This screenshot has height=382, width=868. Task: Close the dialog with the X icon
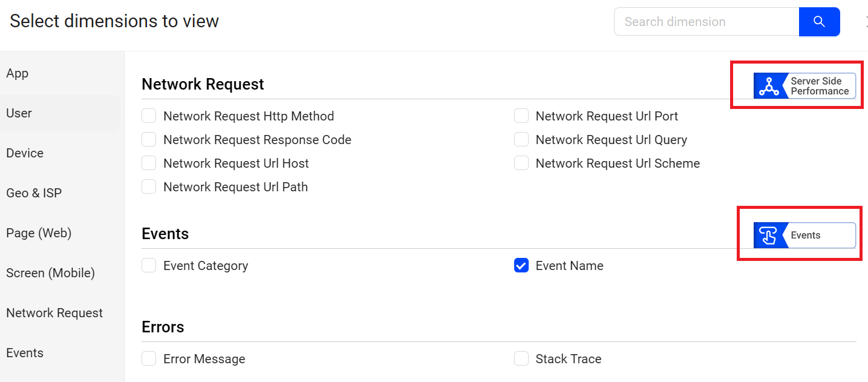[x=866, y=22]
